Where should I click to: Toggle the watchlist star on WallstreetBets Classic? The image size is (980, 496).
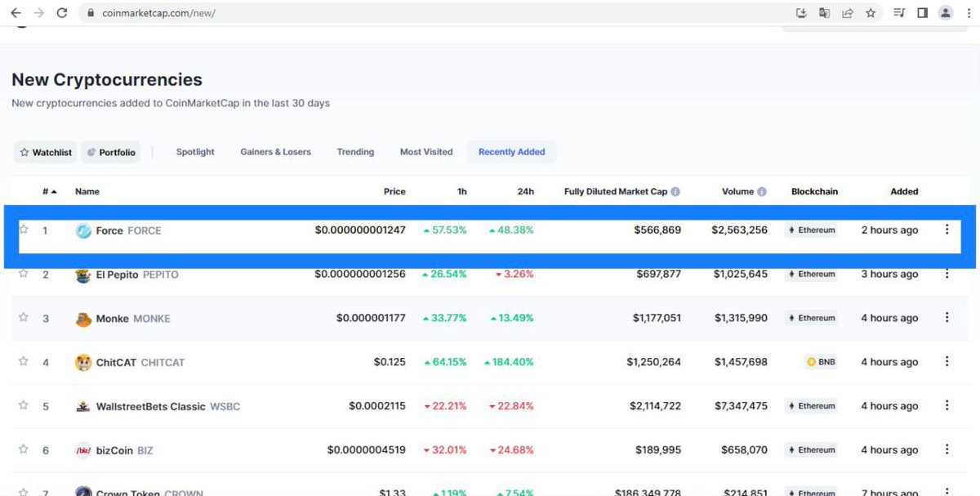(24, 405)
